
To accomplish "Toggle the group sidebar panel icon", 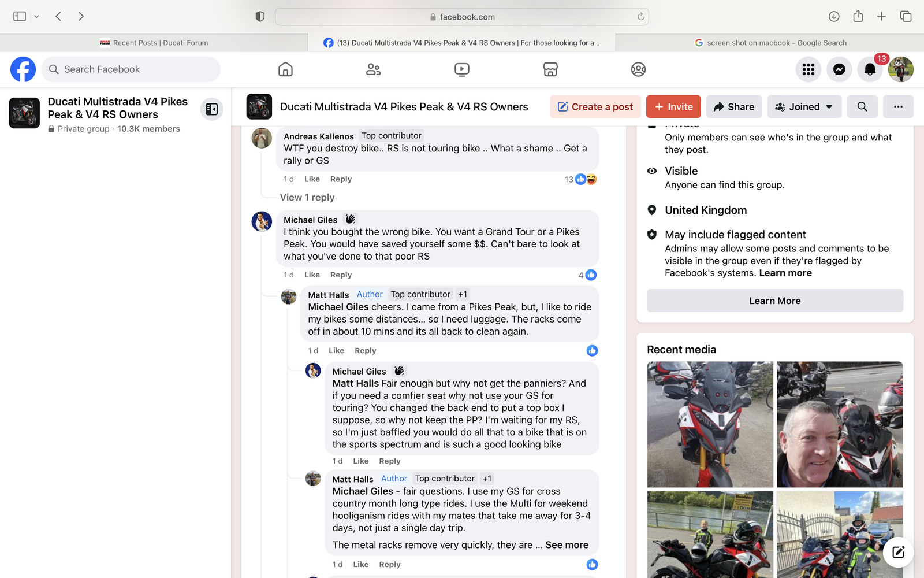I will (x=212, y=109).
